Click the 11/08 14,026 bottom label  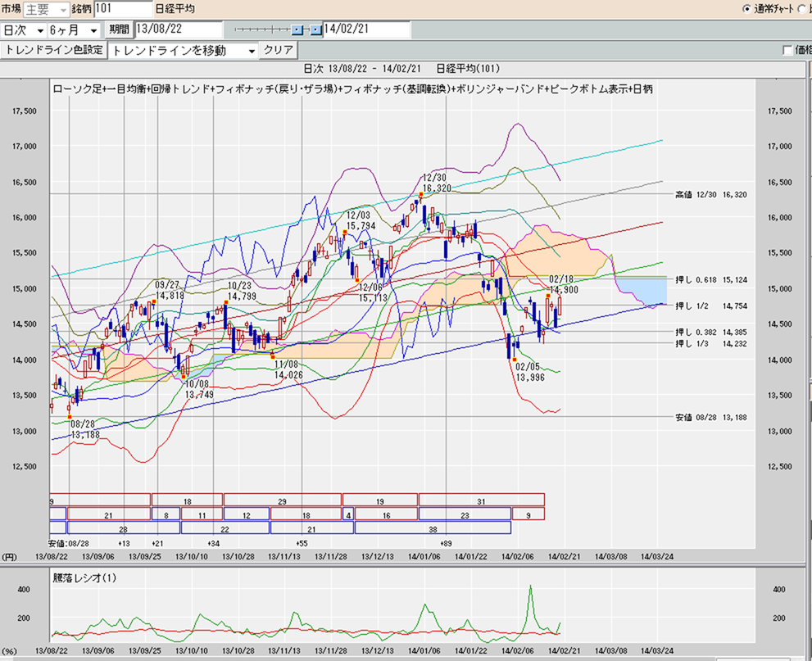288,370
